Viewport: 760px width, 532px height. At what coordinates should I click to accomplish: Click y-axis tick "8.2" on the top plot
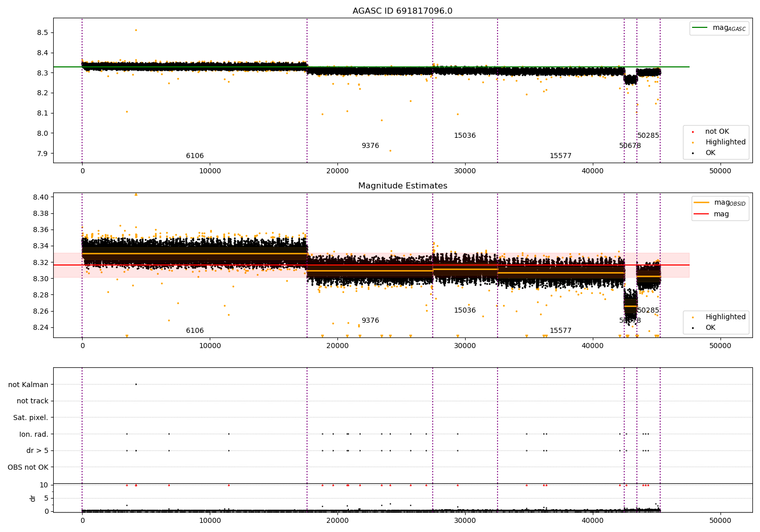pyautogui.click(x=42, y=93)
